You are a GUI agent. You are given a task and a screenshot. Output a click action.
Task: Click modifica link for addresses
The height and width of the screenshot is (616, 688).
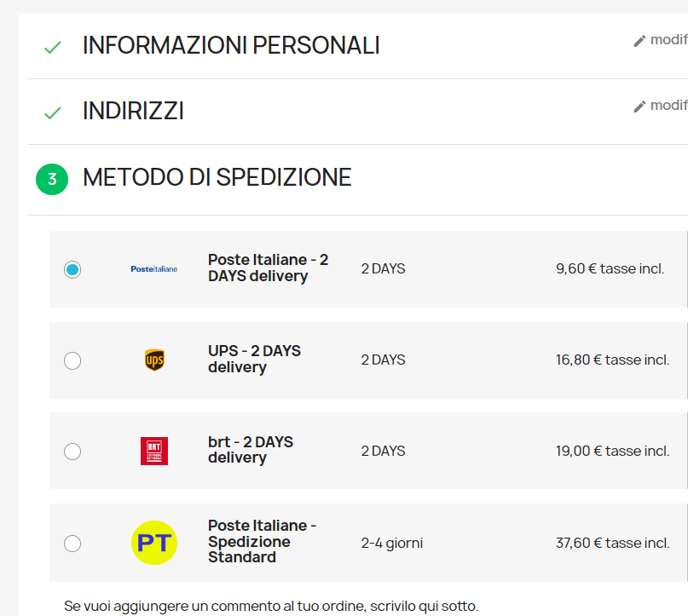tap(668, 106)
